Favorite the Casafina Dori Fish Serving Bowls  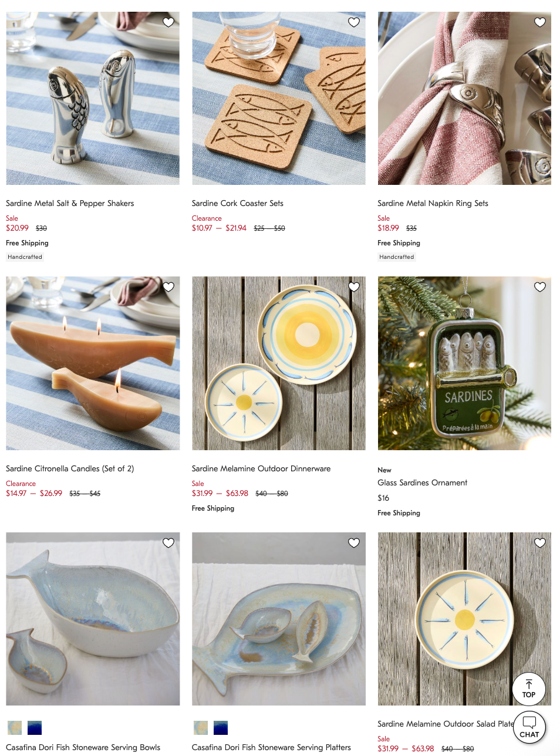pyautogui.click(x=168, y=543)
